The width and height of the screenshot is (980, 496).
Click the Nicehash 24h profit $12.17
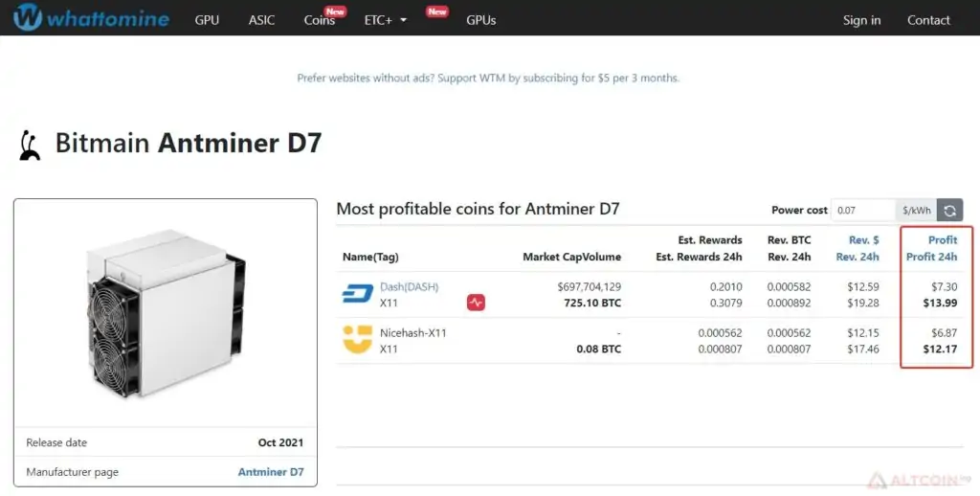(x=940, y=349)
